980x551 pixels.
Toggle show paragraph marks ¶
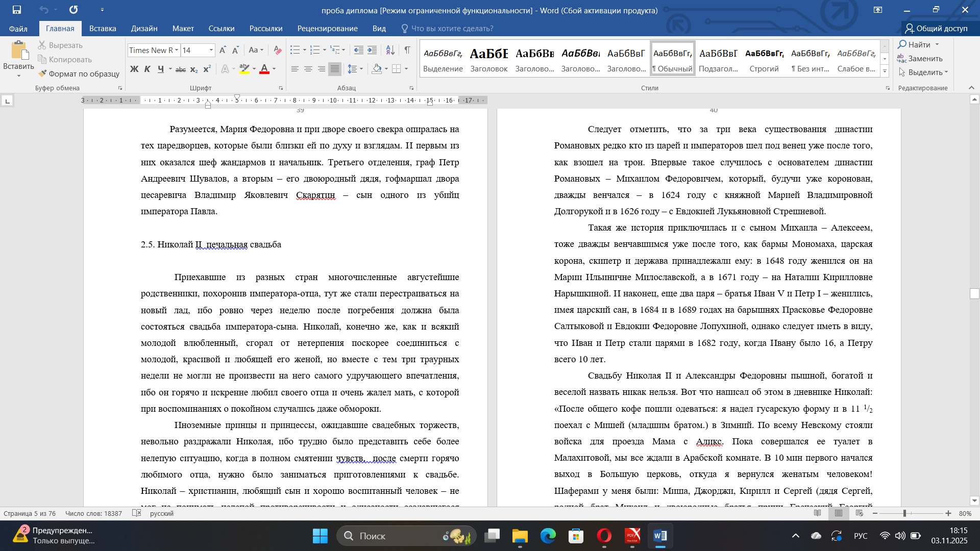pyautogui.click(x=407, y=50)
